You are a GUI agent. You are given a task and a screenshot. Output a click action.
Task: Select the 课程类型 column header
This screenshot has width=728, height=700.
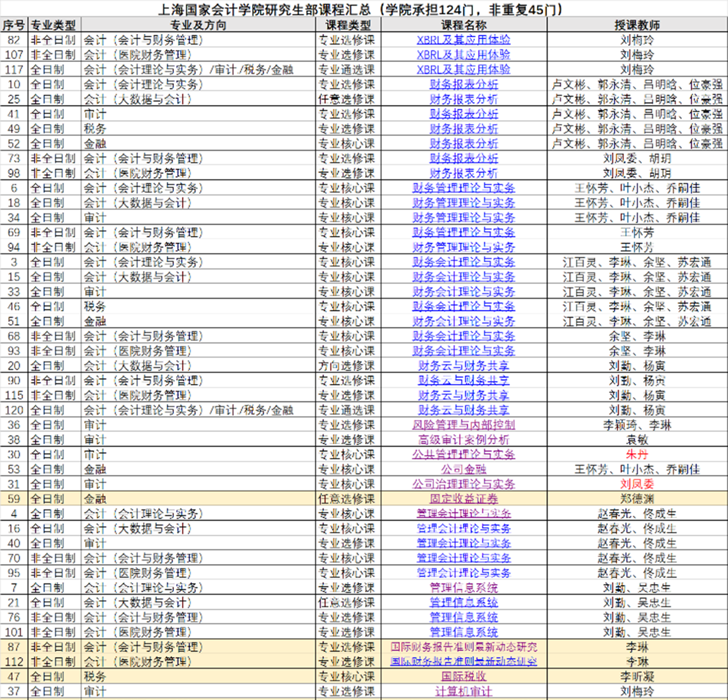(x=348, y=25)
